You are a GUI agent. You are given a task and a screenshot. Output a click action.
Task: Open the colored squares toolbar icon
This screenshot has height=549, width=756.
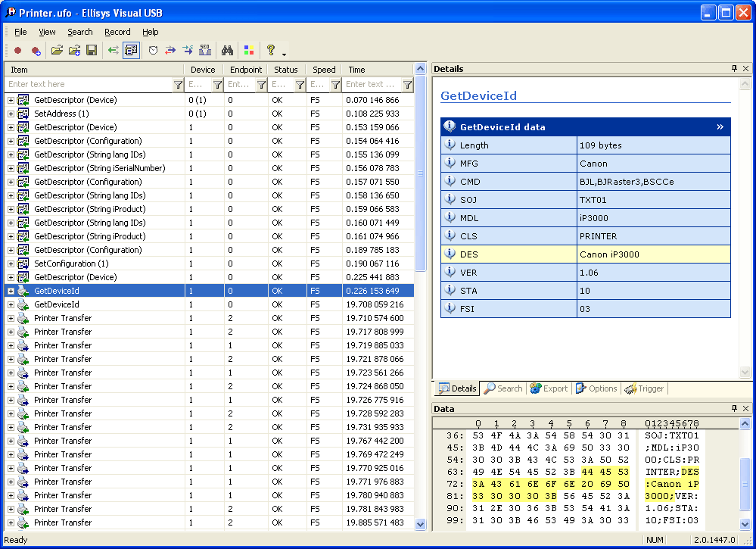tap(248, 51)
